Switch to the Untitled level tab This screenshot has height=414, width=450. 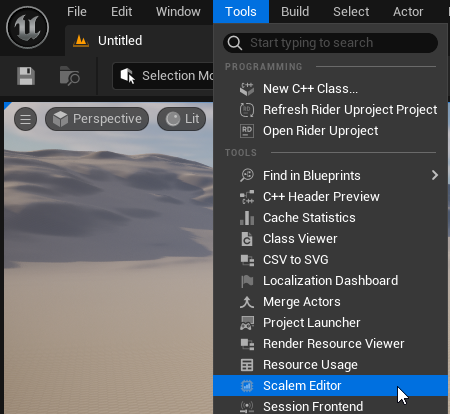pos(139,41)
